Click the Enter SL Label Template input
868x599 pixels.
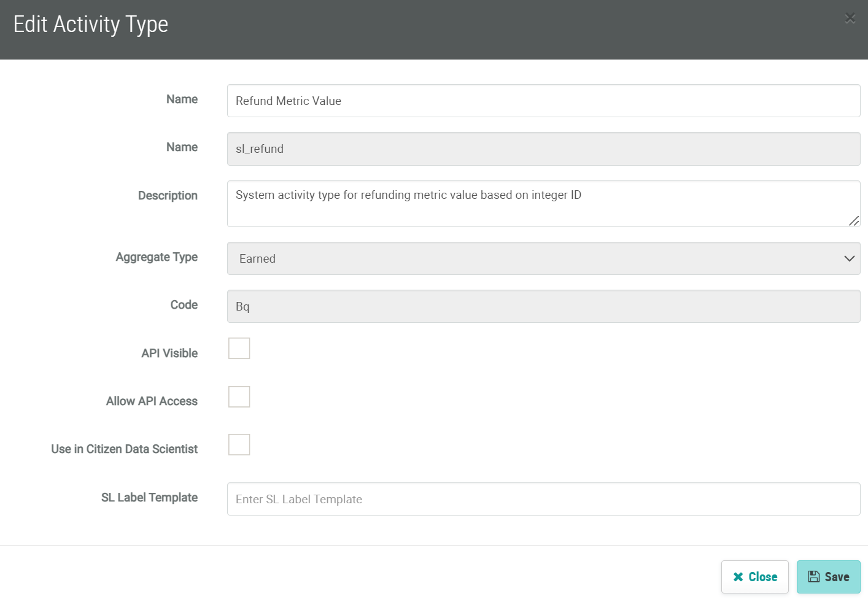click(543, 499)
